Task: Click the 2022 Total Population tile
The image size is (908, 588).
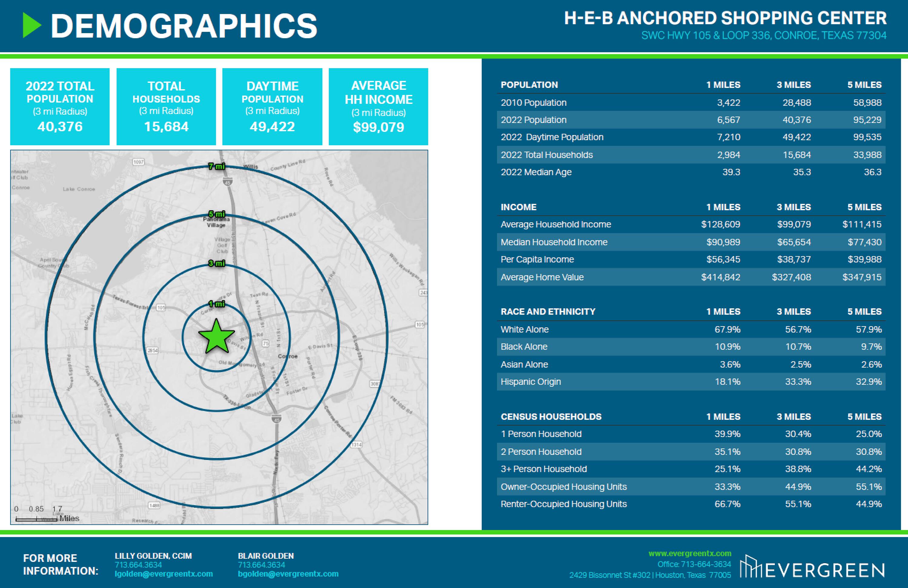Action: (60, 107)
